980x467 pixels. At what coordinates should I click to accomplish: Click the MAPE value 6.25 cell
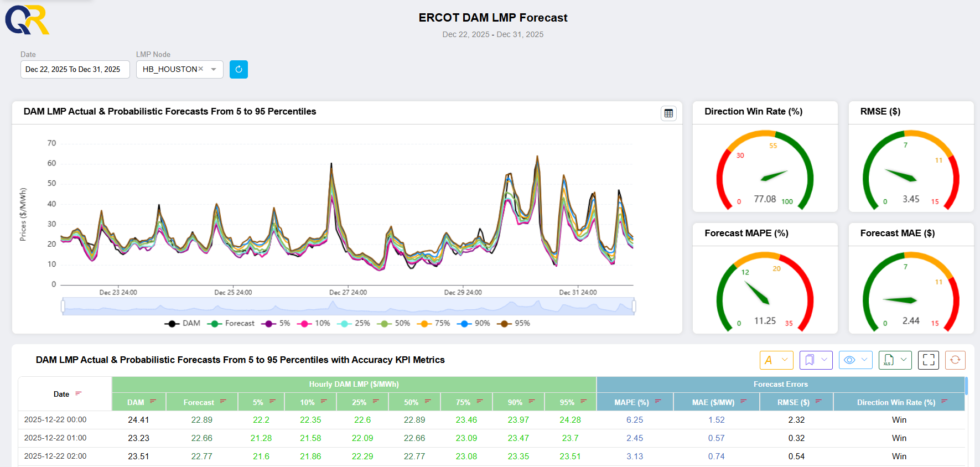(635, 419)
